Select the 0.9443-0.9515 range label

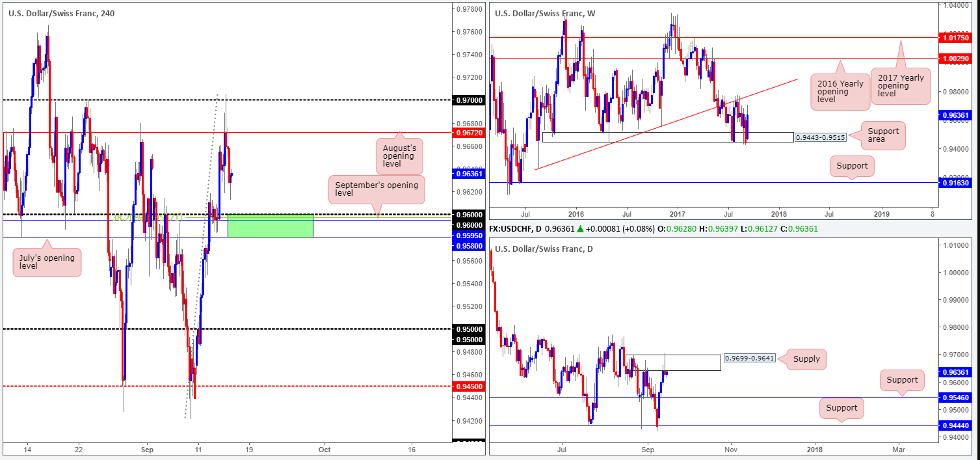(820, 138)
